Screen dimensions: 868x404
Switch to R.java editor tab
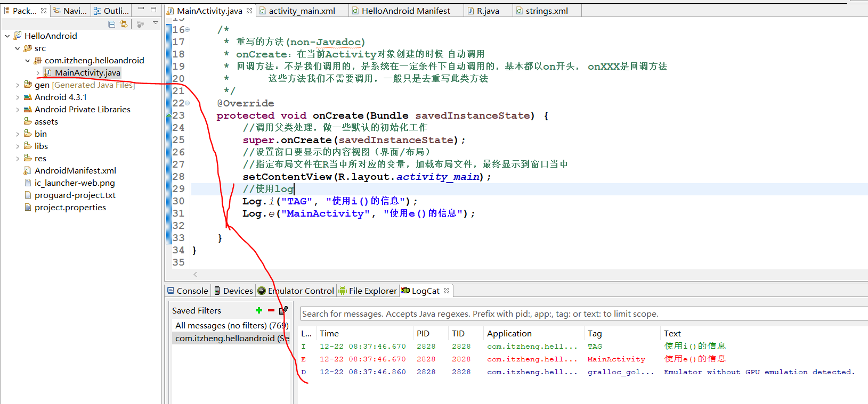[x=488, y=11]
